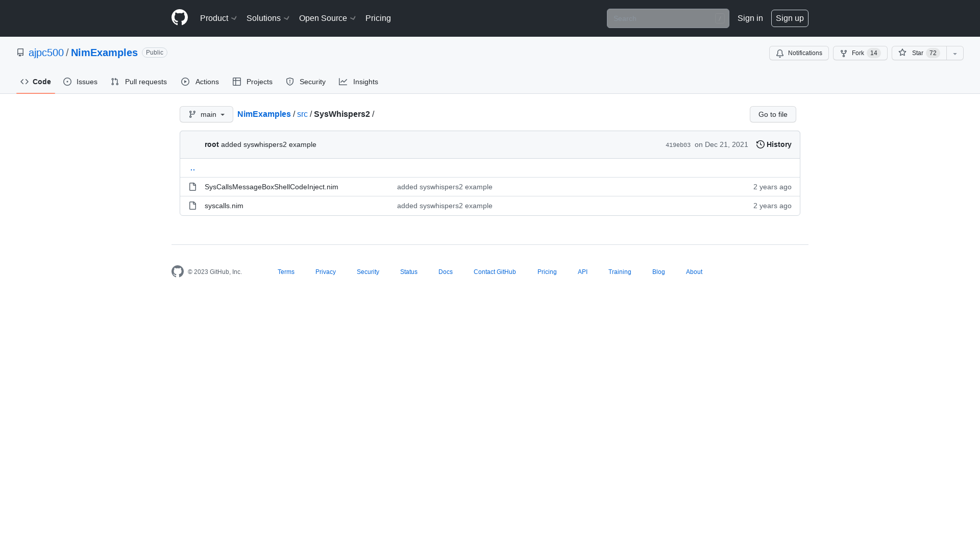This screenshot has height=551, width=980.
Task: Click Sign in
Action: 750,18
